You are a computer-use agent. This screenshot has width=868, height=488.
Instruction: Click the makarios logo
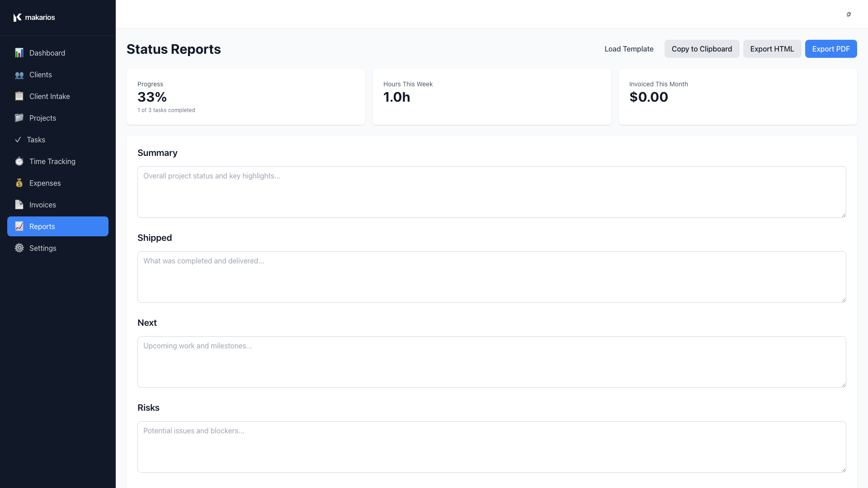click(34, 17)
